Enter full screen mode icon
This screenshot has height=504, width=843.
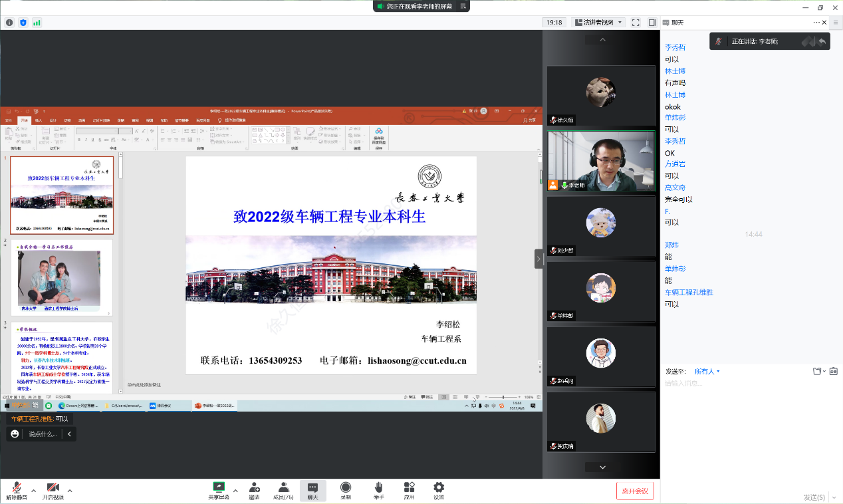coord(636,22)
